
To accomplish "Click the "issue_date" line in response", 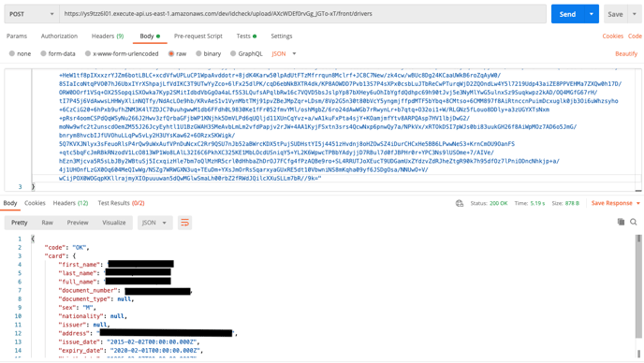I will pos(129,341).
